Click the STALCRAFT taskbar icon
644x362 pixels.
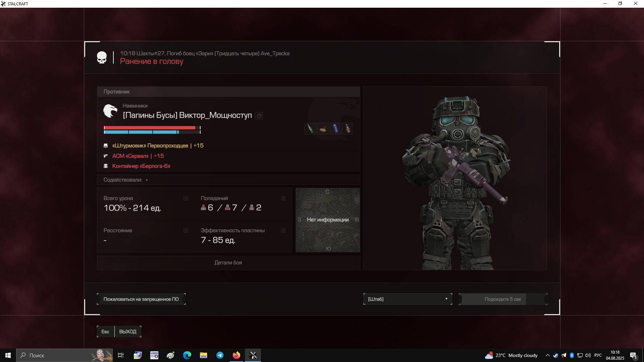(253, 355)
